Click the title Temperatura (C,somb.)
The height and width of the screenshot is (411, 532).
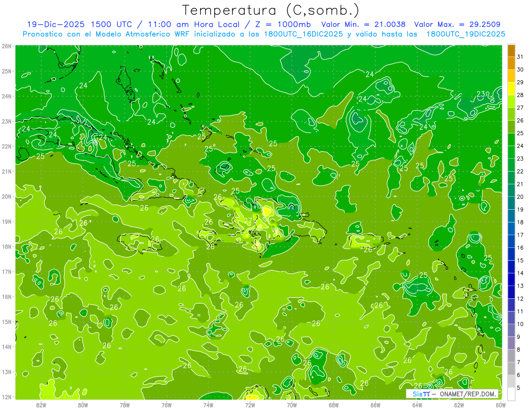click(x=271, y=10)
